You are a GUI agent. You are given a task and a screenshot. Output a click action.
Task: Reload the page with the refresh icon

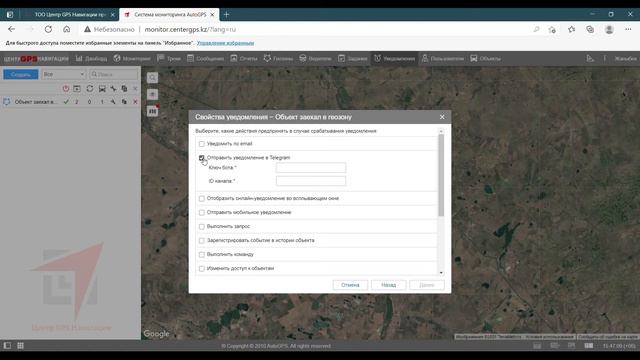48,29
